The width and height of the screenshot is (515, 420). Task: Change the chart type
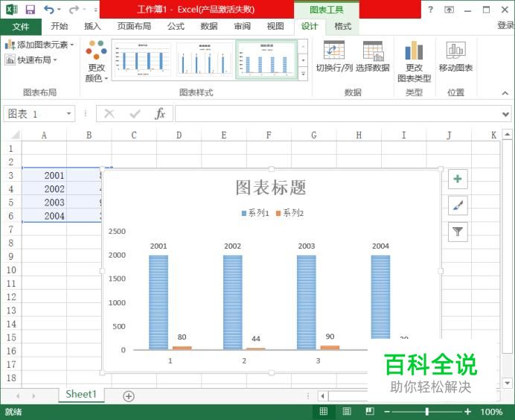tap(415, 62)
